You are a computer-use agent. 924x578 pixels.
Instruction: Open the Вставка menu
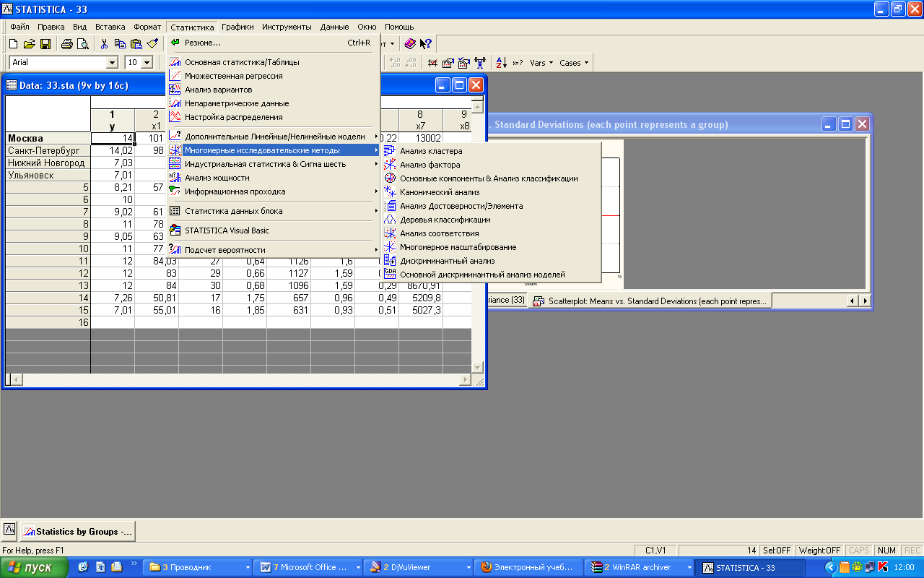110,27
